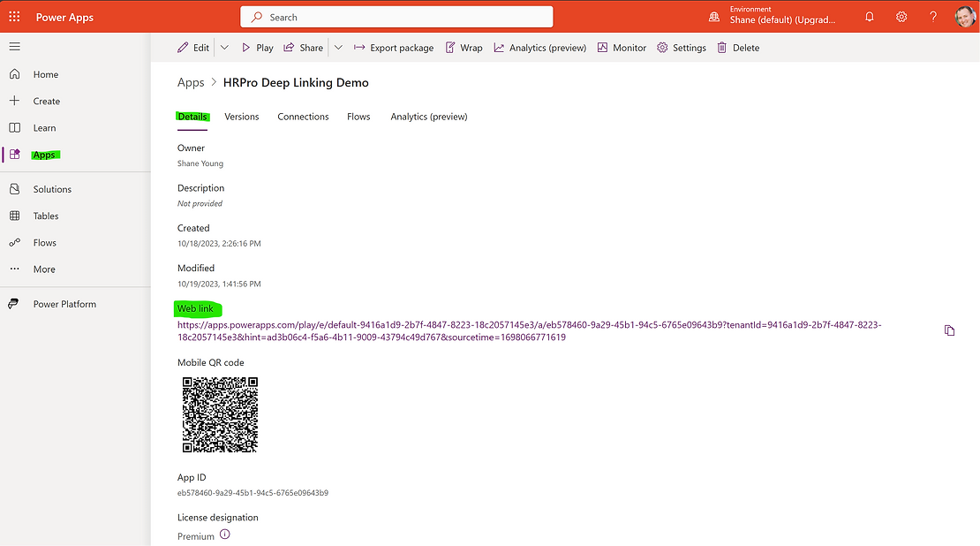Copy the web link using copy icon
Viewport: 980px width, 546px height.
tap(949, 330)
